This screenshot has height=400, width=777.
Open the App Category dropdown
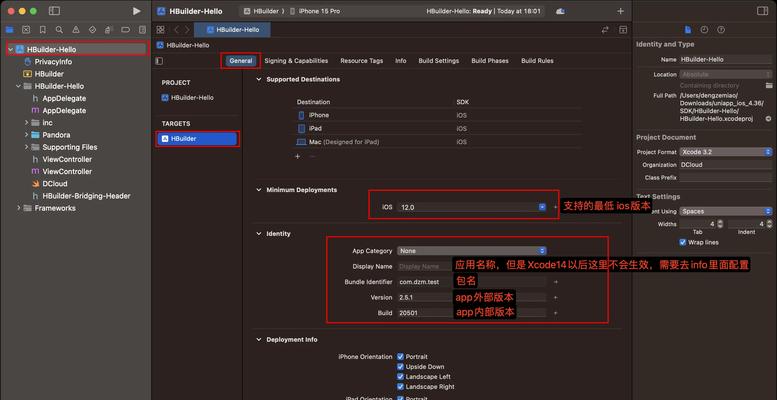point(472,251)
